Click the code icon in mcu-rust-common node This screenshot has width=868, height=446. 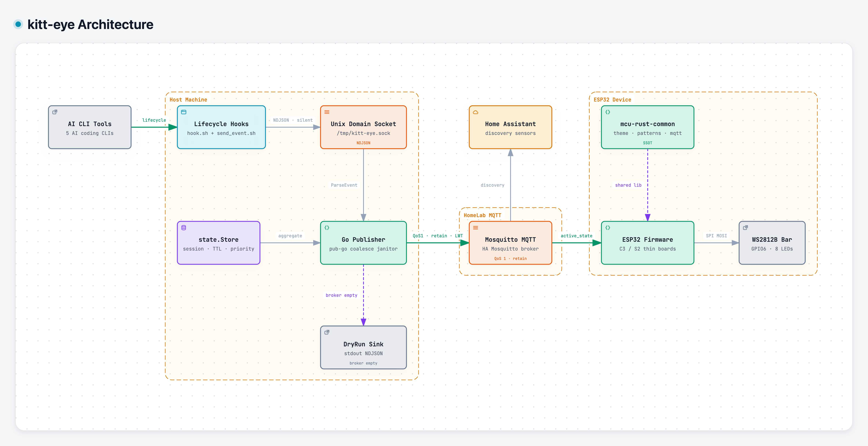pyautogui.click(x=607, y=112)
